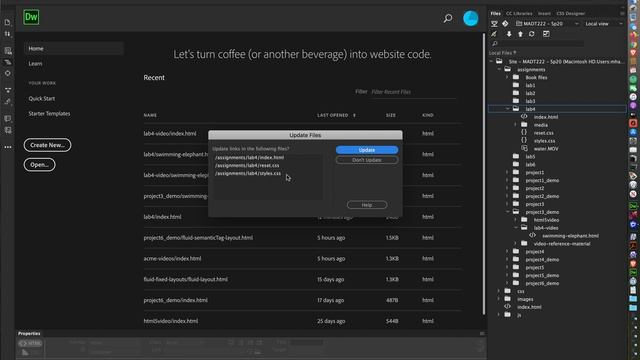Click the Git diamond icon in Files panel
This screenshot has height=360, width=640.
[x=505, y=24]
